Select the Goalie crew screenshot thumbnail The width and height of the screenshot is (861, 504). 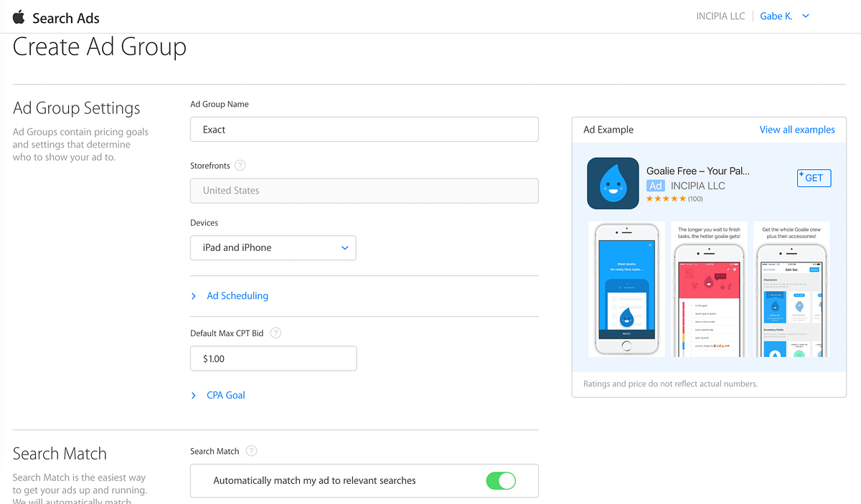coord(792,289)
